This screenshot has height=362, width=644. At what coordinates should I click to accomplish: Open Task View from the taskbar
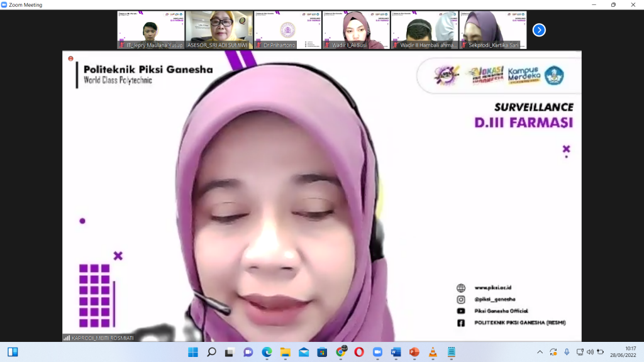point(230,352)
